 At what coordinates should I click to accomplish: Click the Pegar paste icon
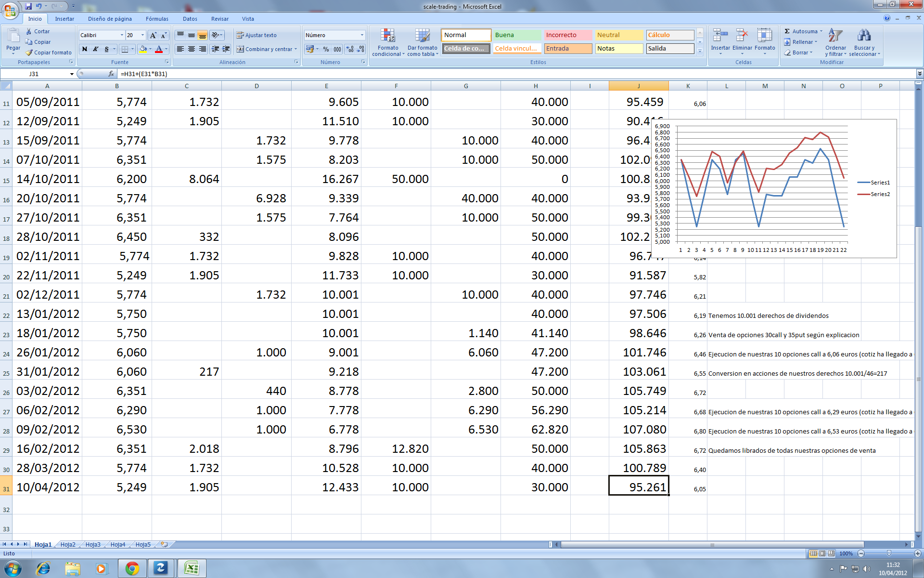13,37
